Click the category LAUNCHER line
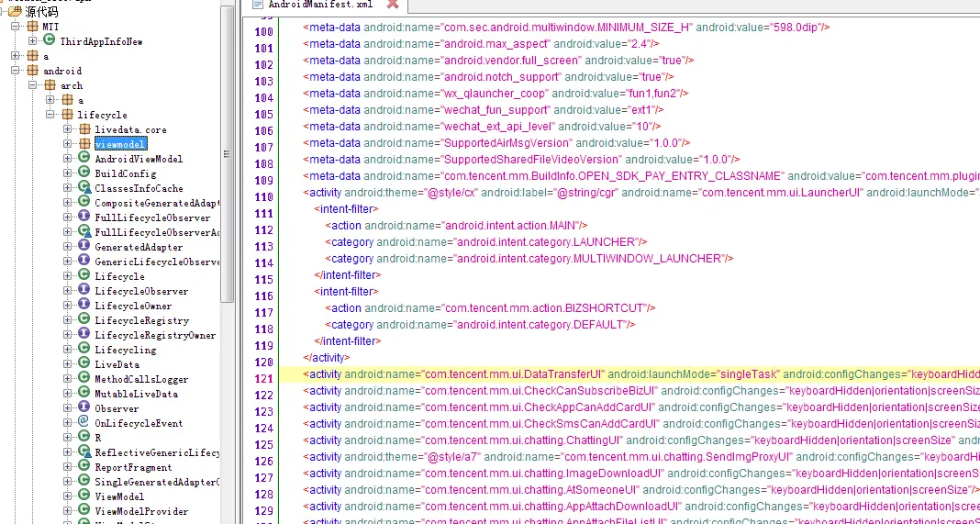Image resolution: width=980 pixels, height=524 pixels. [485, 242]
